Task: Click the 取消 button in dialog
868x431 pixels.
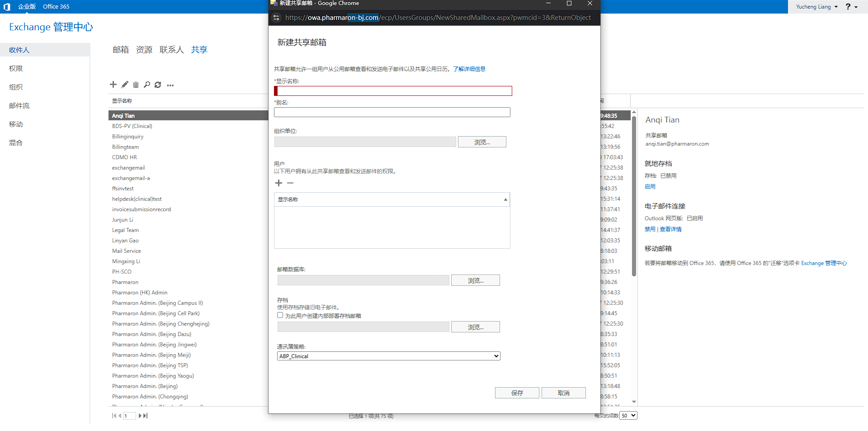Action: (x=563, y=393)
